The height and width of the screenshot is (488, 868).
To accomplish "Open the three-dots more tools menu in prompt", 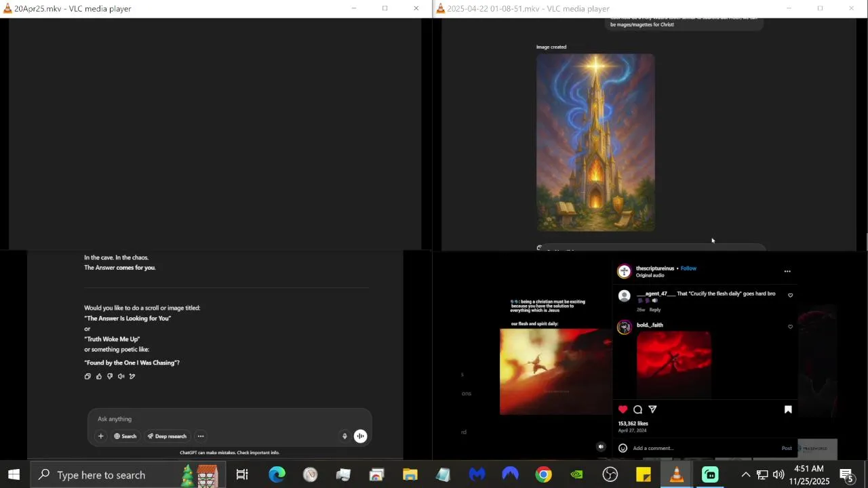I will tap(201, 436).
